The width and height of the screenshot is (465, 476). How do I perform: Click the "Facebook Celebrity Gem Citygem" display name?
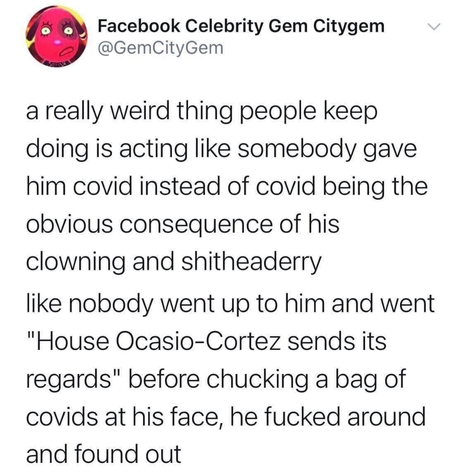(x=241, y=27)
